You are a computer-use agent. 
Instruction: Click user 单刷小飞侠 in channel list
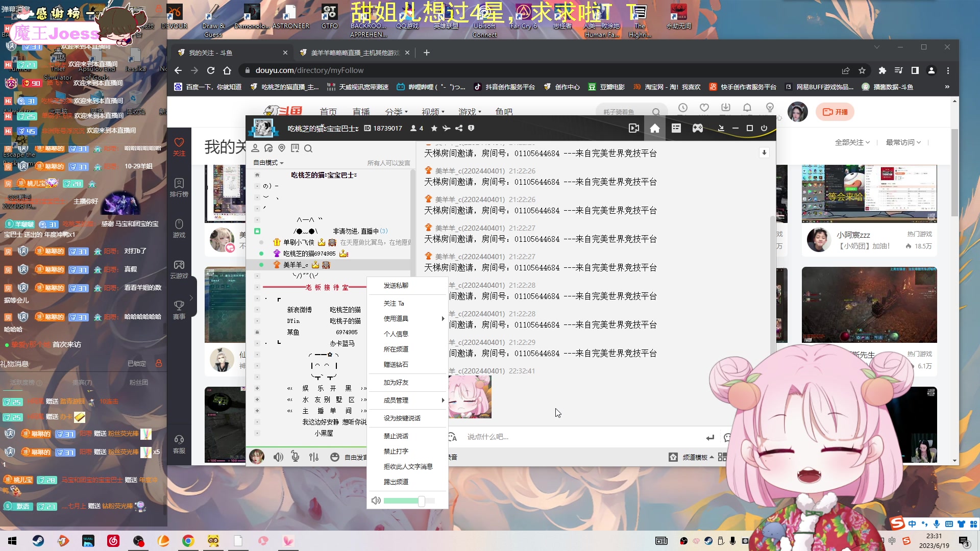(299, 242)
